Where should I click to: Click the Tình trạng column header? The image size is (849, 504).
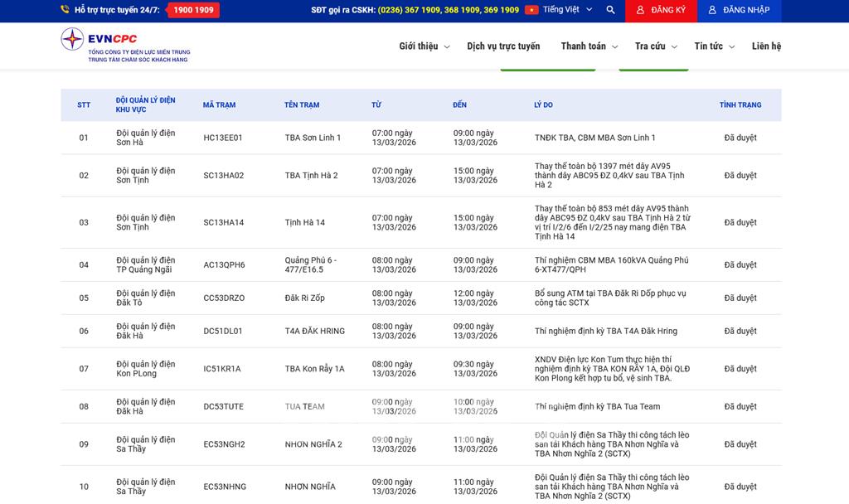pos(740,105)
